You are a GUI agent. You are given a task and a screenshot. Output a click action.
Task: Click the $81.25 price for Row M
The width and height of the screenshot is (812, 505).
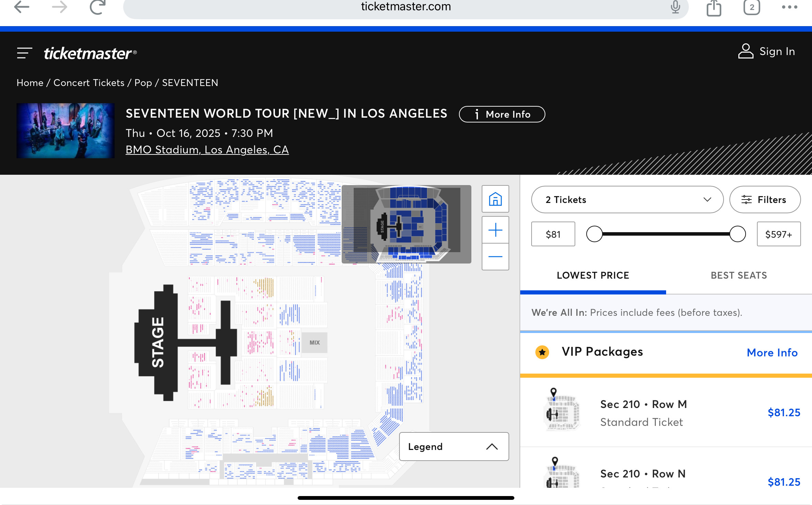[784, 412]
